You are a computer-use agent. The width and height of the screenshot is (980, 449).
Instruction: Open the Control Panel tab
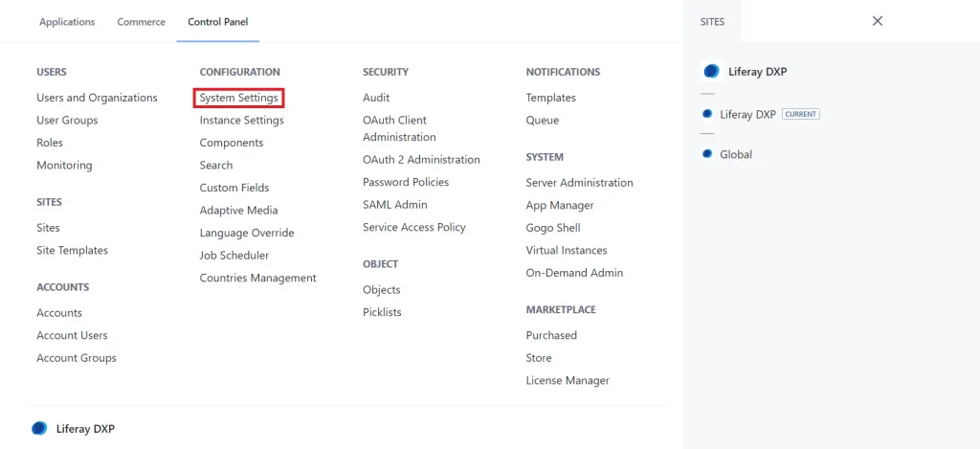(217, 22)
